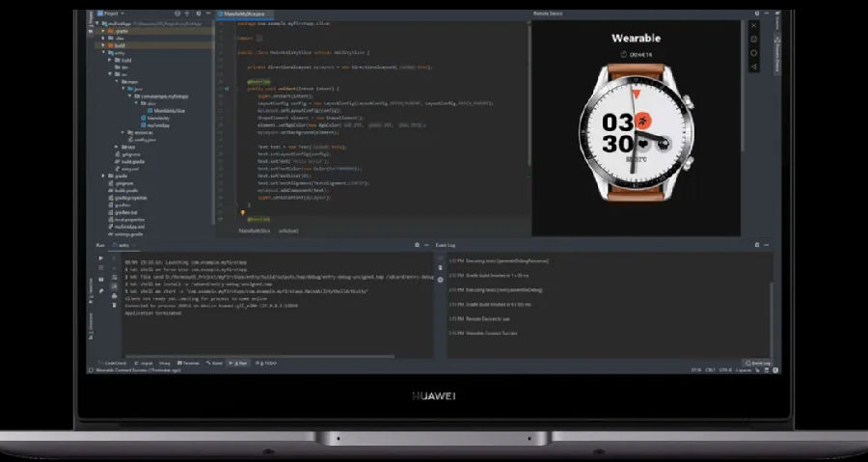
Task: Click the wearable watch face preview
Action: tap(636, 133)
